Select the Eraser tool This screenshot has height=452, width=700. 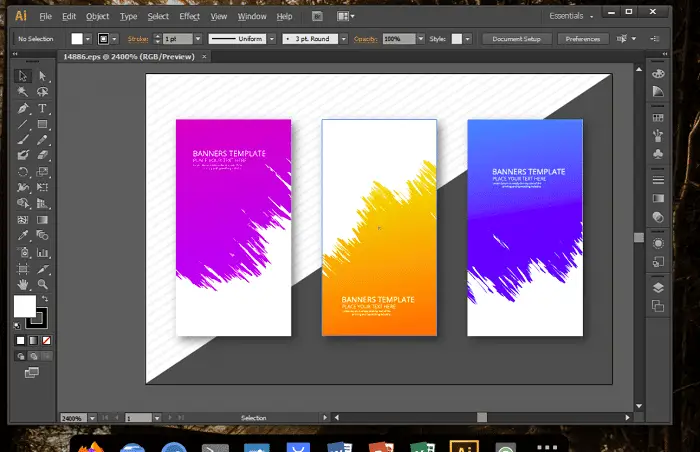pyautogui.click(x=42, y=155)
